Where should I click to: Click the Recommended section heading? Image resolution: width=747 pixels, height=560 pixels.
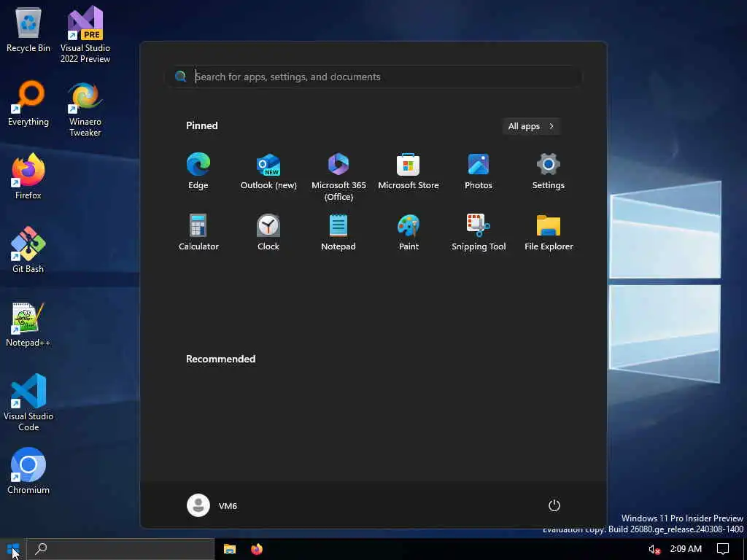coord(220,359)
